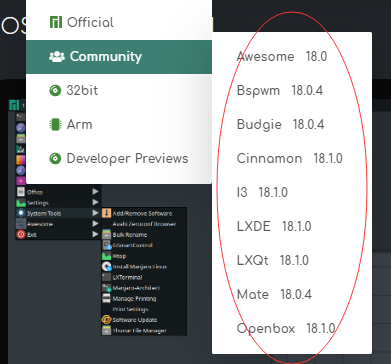391x364 pixels.
Task: Expand the Exit submenu arrow in the screenshot
Action: [96, 234]
